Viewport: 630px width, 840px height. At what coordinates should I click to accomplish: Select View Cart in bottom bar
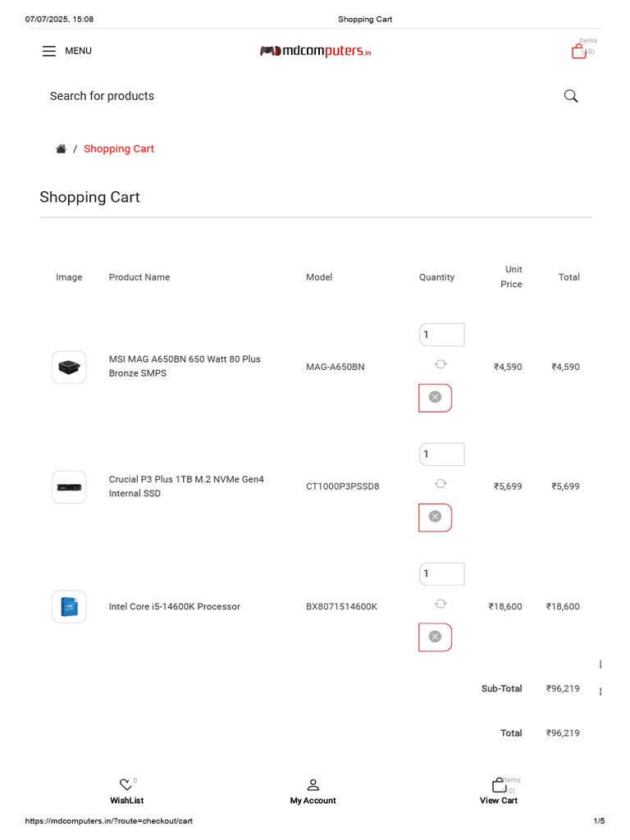coord(499,792)
